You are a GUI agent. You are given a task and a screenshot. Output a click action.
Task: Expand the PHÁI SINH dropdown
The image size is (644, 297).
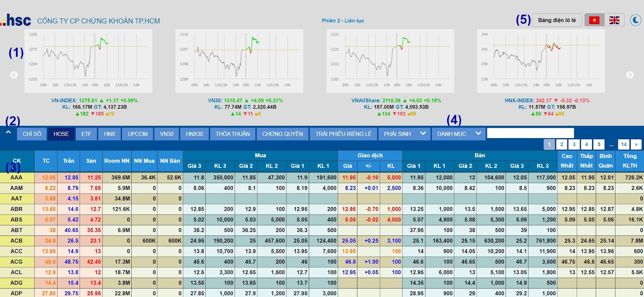(x=404, y=134)
